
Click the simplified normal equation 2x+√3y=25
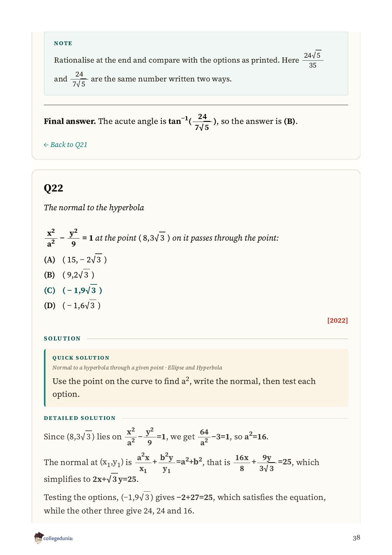click(115, 479)
